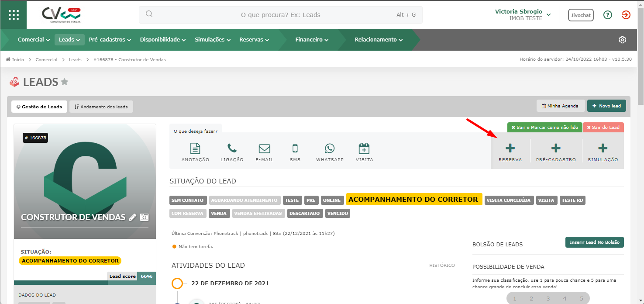
Task: Expand the Reservas menu
Action: pos(254,40)
